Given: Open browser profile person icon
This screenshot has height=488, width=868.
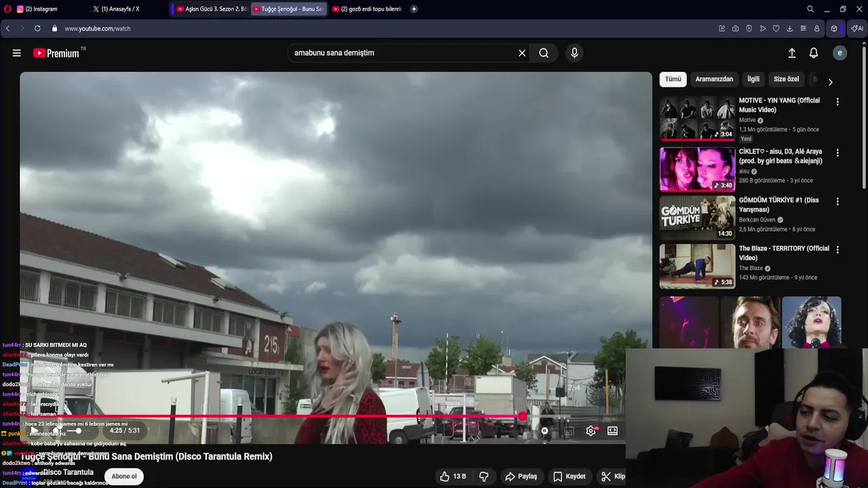Looking at the screenshot, I should 817,28.
